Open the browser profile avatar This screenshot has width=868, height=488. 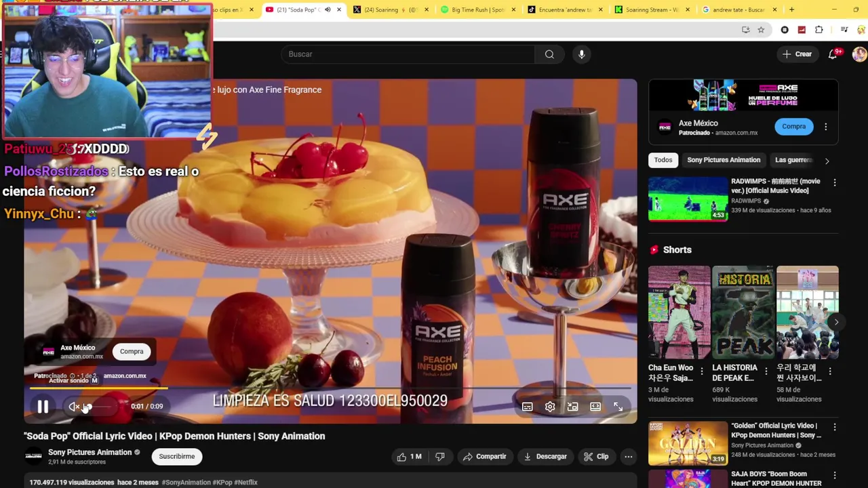(861, 30)
